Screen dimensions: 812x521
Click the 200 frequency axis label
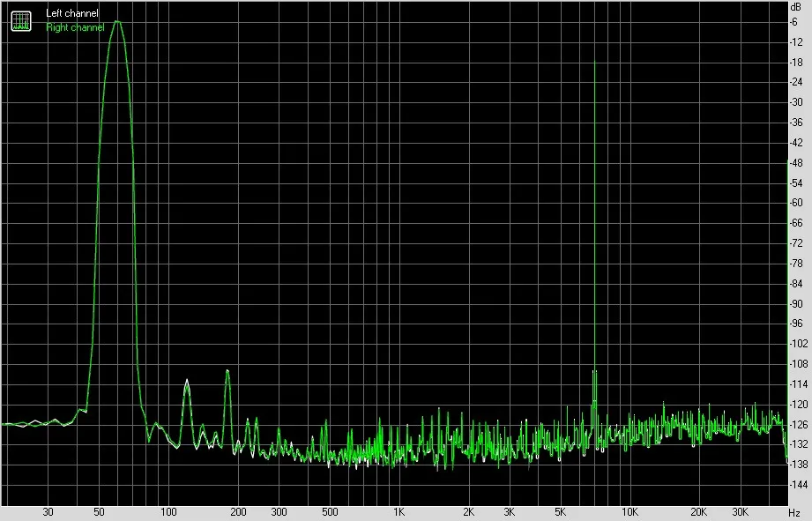238,512
